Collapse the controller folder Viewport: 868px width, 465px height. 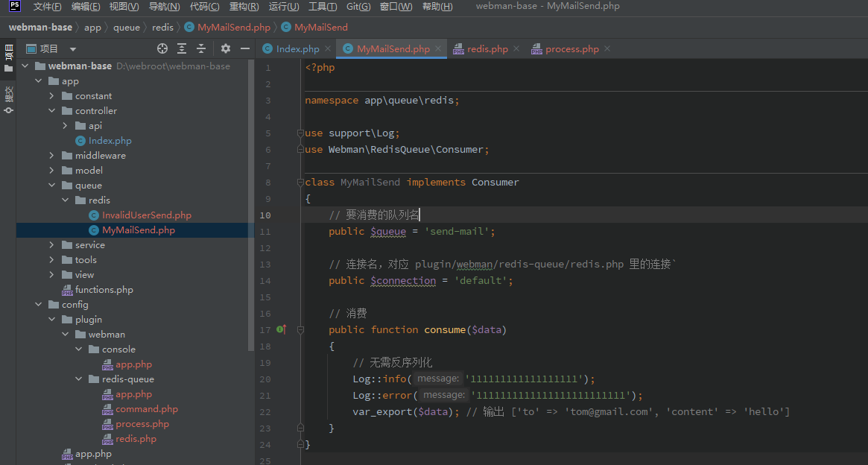point(52,111)
